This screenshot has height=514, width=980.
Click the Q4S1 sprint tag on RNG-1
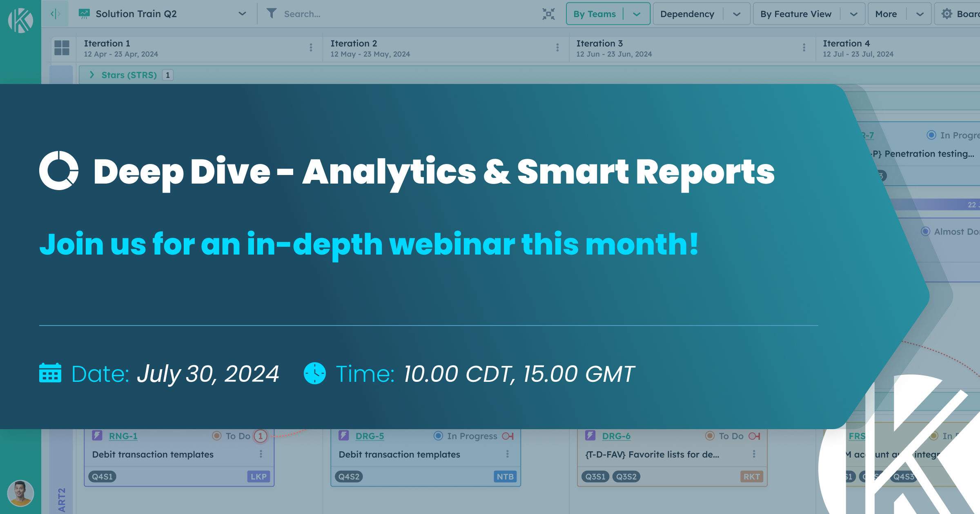102,476
